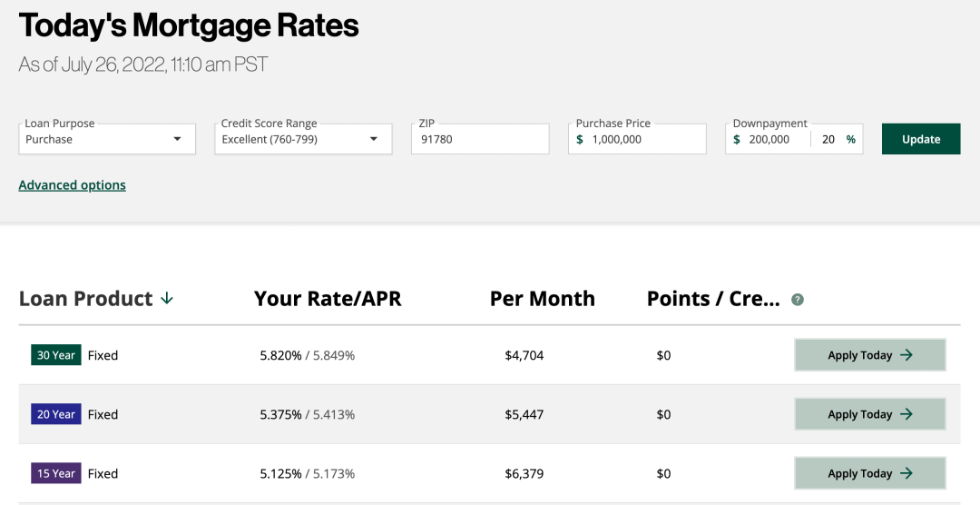This screenshot has height=505, width=980.
Task: Apply Today for the 15 Year Fixed loan
Action: click(x=869, y=473)
